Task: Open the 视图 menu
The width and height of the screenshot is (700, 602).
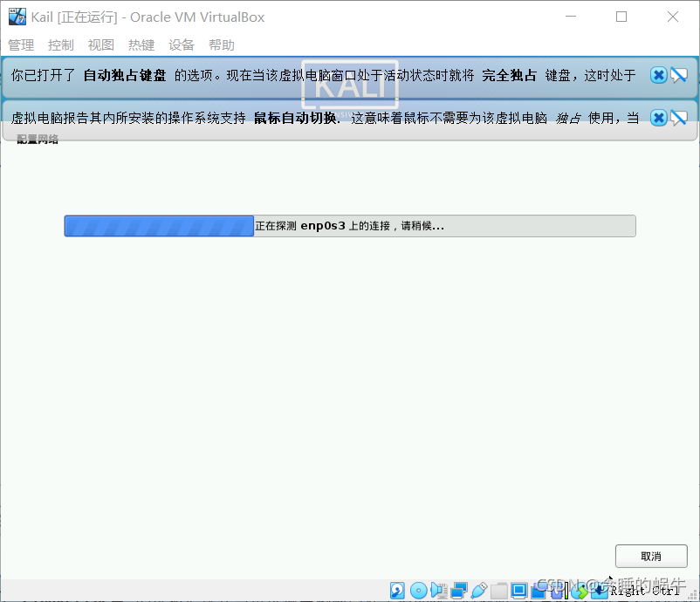Action: pyautogui.click(x=101, y=45)
